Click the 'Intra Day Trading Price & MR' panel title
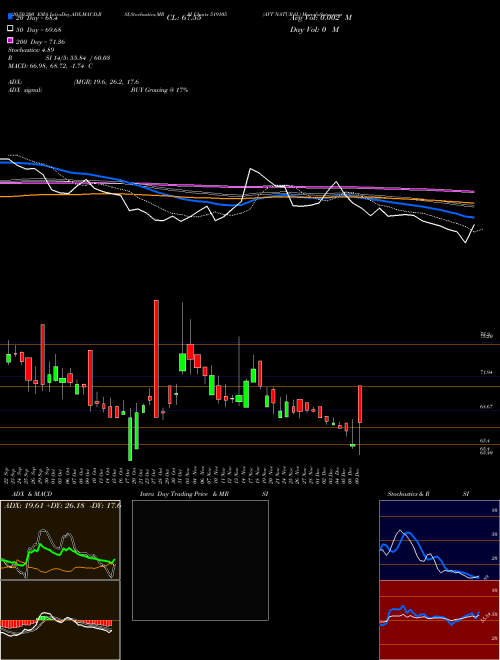The height and width of the screenshot is (660, 500). click(184, 494)
